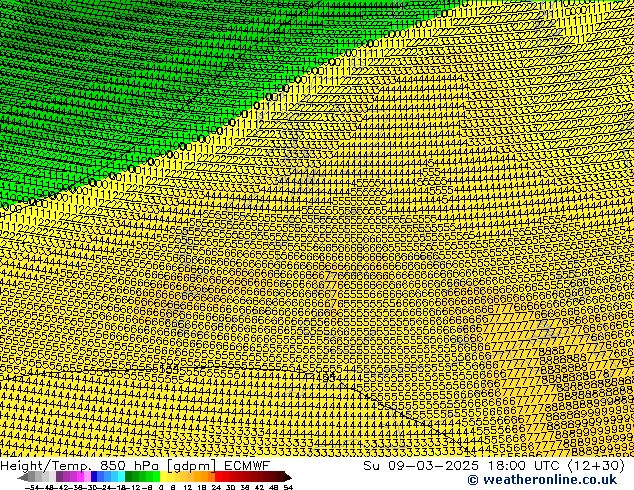
Task: Click the legend label 24
Action: [x=216, y=487]
